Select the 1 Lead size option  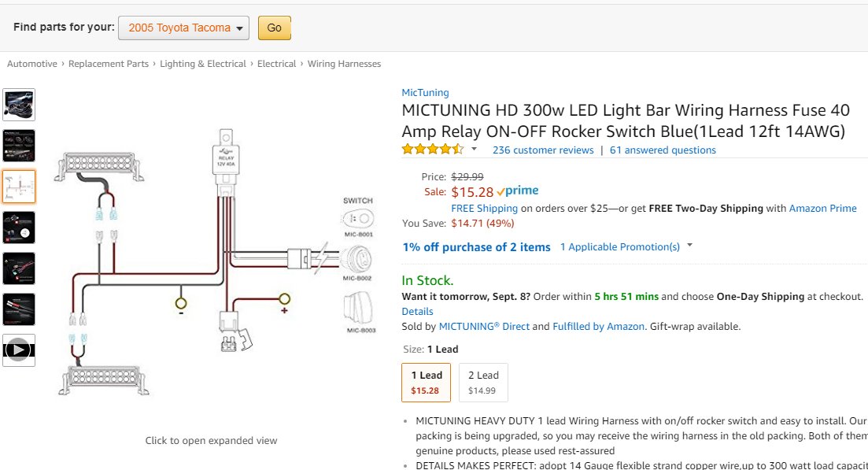(x=426, y=382)
